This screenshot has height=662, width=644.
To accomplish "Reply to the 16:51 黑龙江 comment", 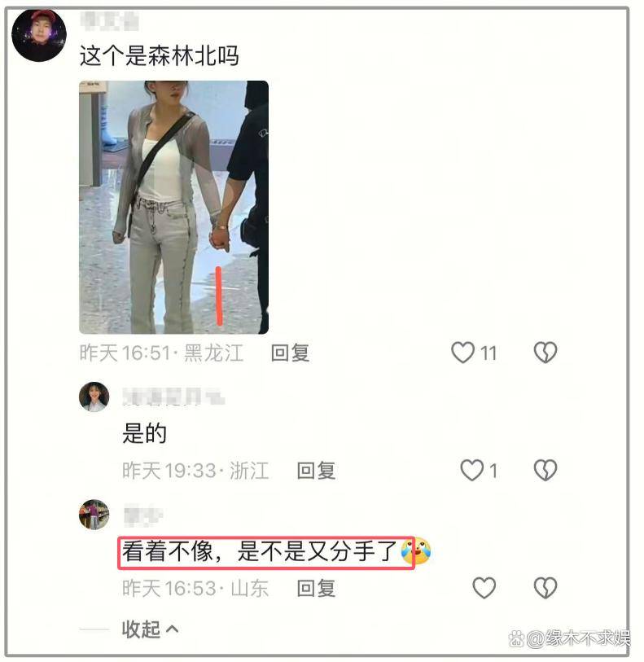I will click(290, 353).
